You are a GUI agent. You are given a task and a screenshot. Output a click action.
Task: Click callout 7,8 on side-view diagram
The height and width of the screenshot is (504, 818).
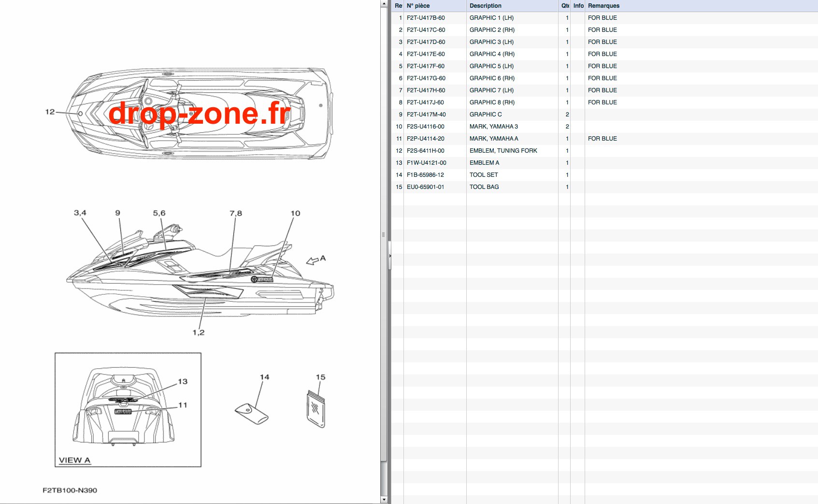236,213
